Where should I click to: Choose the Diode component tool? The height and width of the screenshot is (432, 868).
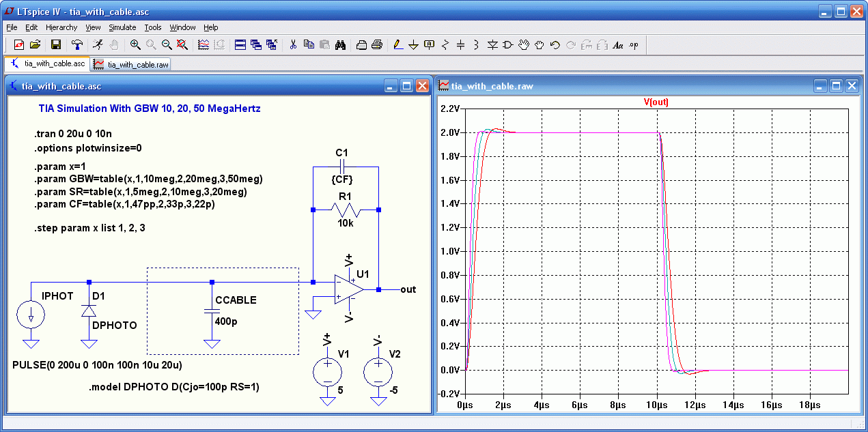click(x=492, y=44)
